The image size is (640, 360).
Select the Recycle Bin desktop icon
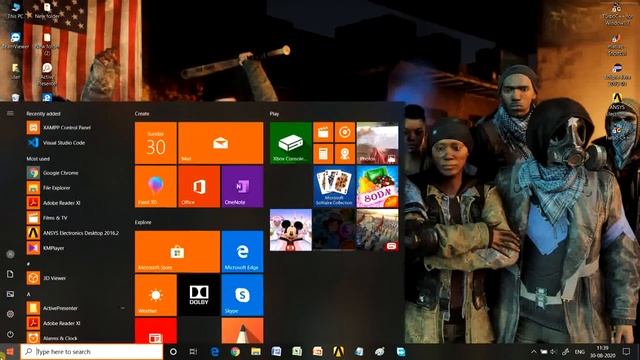coord(16,97)
